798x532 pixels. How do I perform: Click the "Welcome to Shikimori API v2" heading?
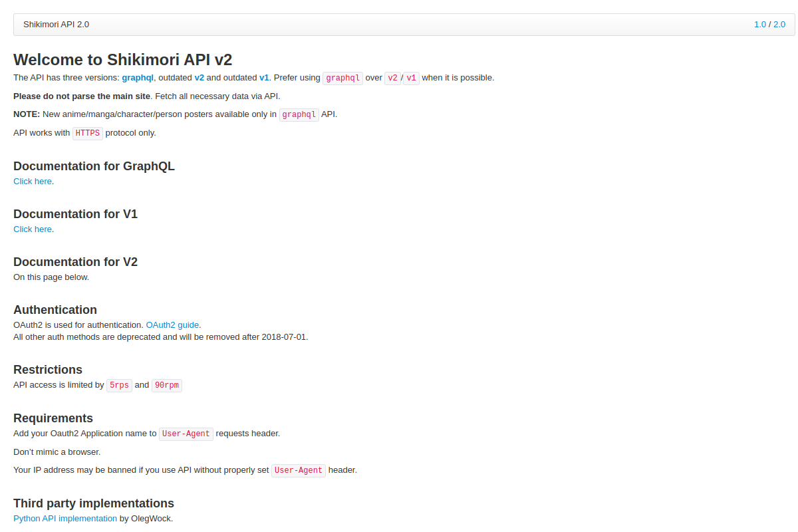[123, 59]
